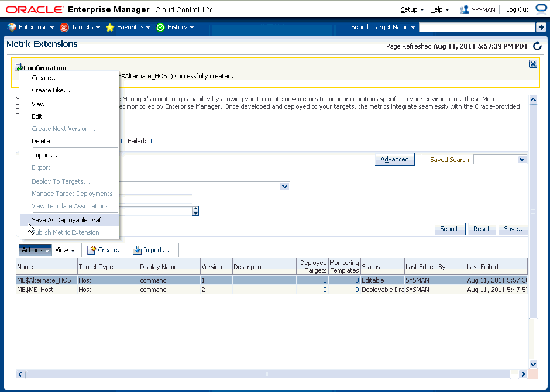
Task: Click the Last Edited By column header
Action: coord(435,267)
